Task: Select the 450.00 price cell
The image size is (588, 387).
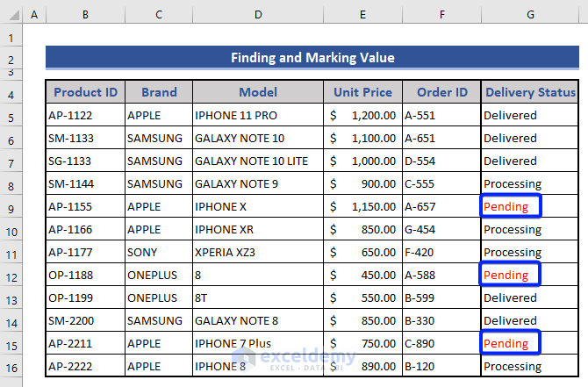Action: 362,275
